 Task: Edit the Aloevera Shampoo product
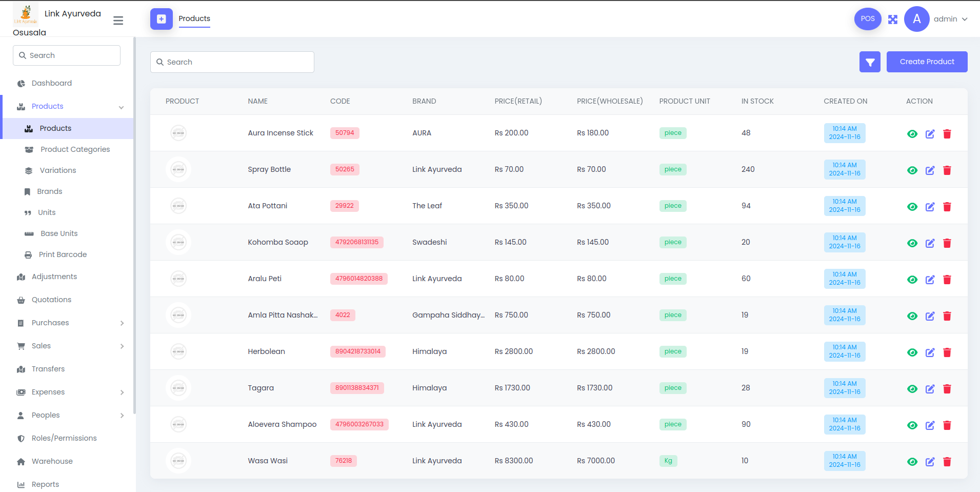tap(930, 425)
